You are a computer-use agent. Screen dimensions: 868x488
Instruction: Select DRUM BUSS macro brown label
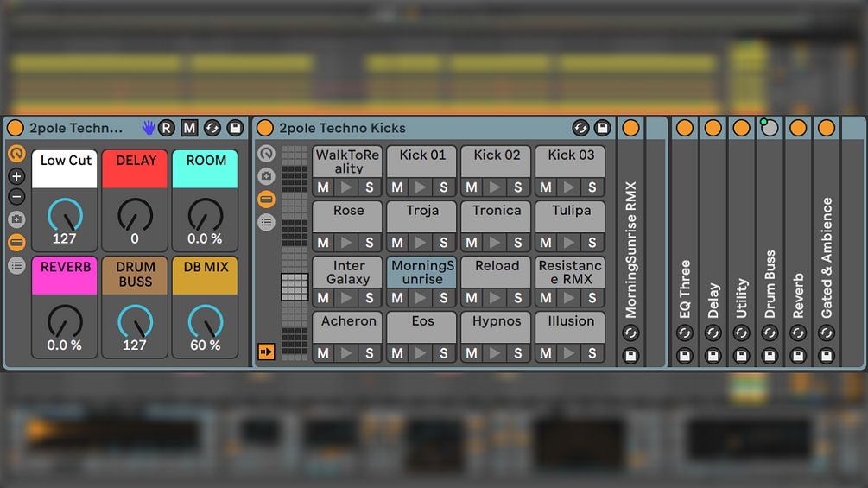pyautogui.click(x=135, y=275)
